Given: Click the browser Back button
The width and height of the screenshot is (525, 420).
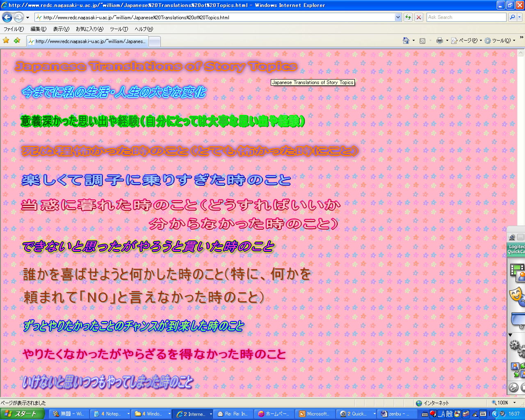Looking at the screenshot, I should click(x=7, y=17).
